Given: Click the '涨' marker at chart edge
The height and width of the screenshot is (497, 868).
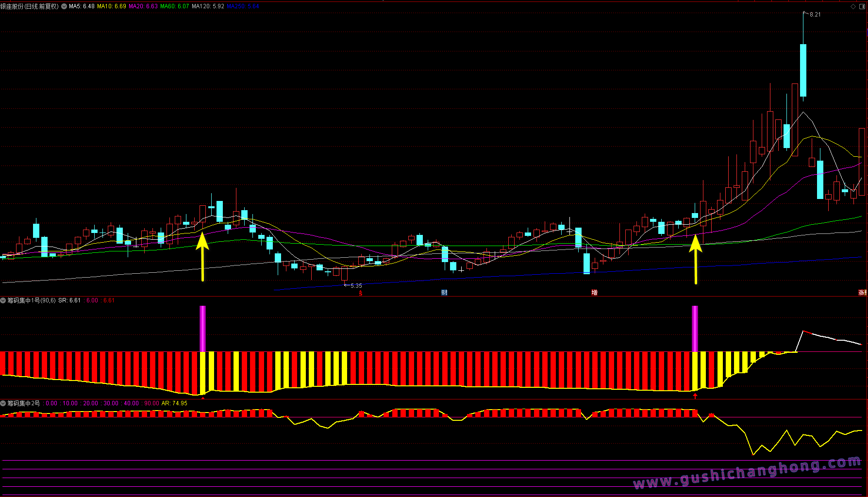Looking at the screenshot, I should (x=863, y=293).
